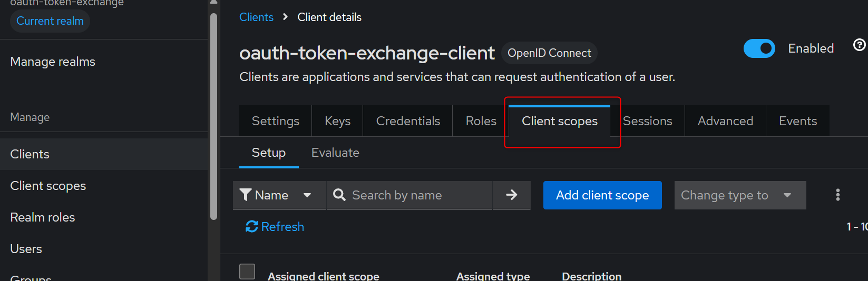868x281 pixels.
Task: Click the Add client scope button
Action: 602,195
